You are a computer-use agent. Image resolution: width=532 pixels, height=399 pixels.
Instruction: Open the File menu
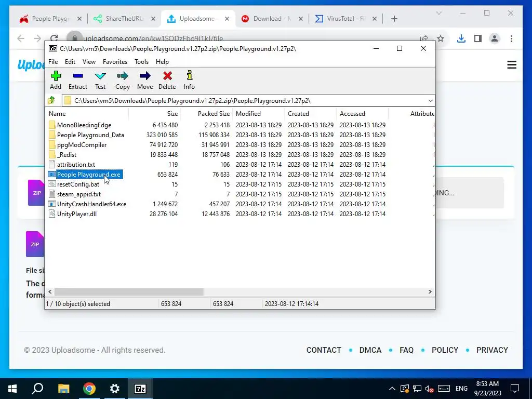(x=53, y=62)
